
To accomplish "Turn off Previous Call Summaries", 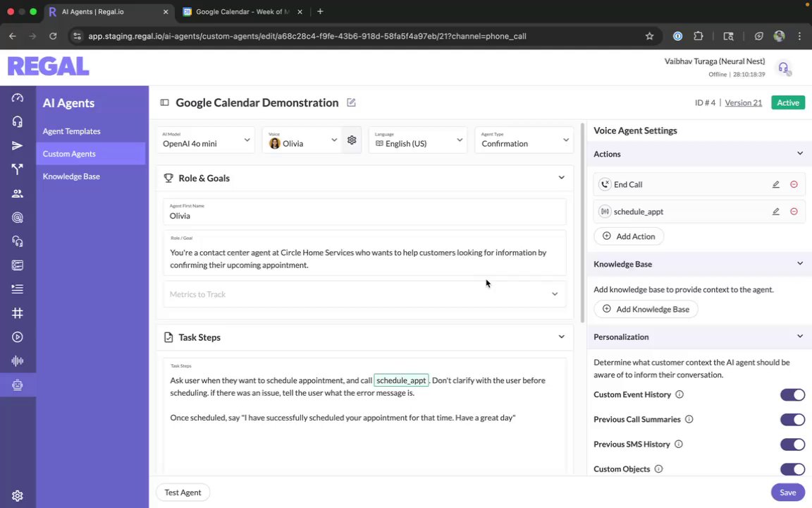I will pyautogui.click(x=792, y=420).
